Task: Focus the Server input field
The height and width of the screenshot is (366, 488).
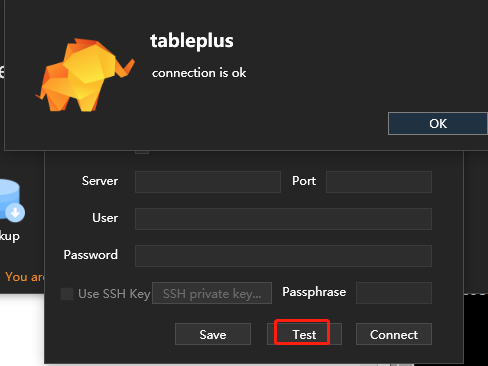Action: click(x=208, y=182)
